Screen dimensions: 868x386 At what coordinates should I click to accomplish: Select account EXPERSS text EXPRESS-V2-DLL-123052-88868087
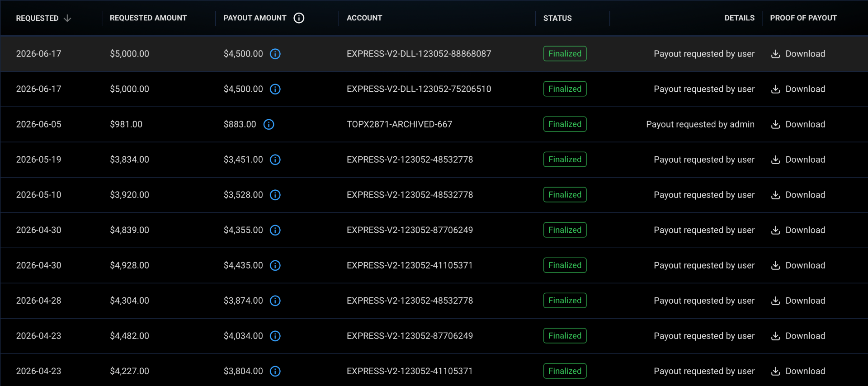click(x=419, y=54)
